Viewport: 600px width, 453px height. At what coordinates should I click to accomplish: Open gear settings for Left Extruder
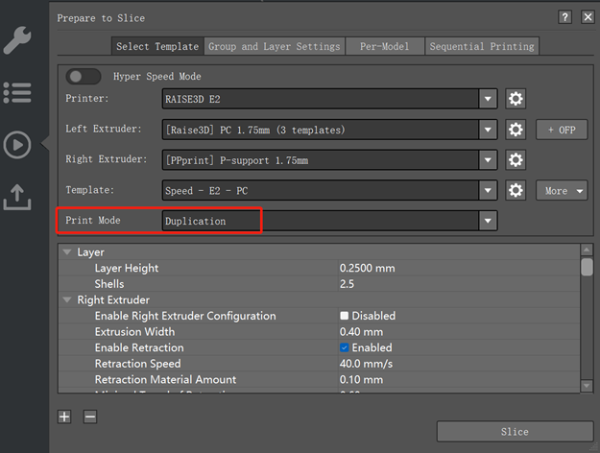(515, 130)
